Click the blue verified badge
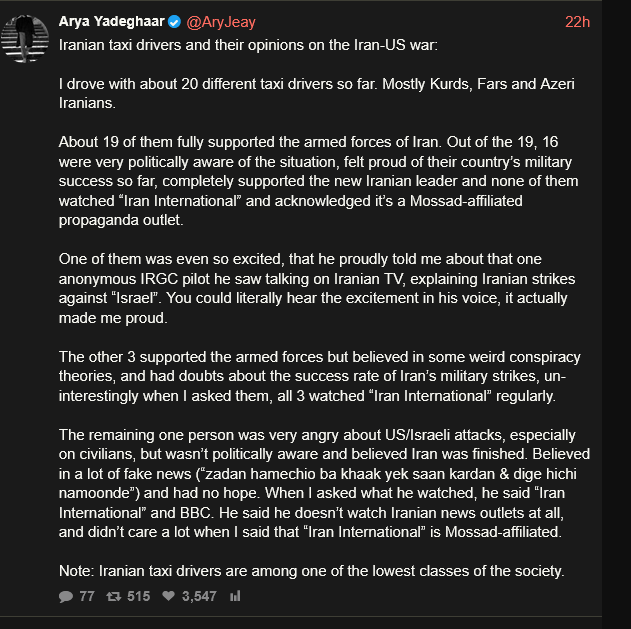 (x=173, y=21)
